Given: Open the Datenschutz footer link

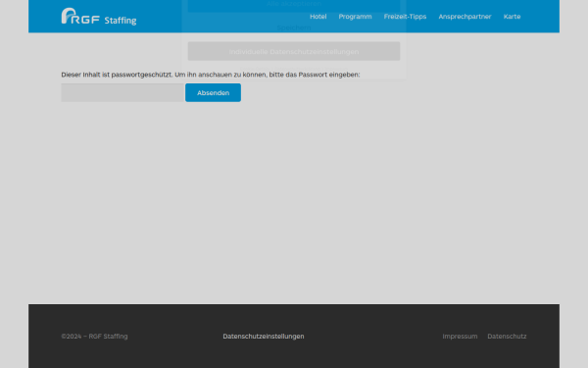Looking at the screenshot, I should (x=507, y=336).
